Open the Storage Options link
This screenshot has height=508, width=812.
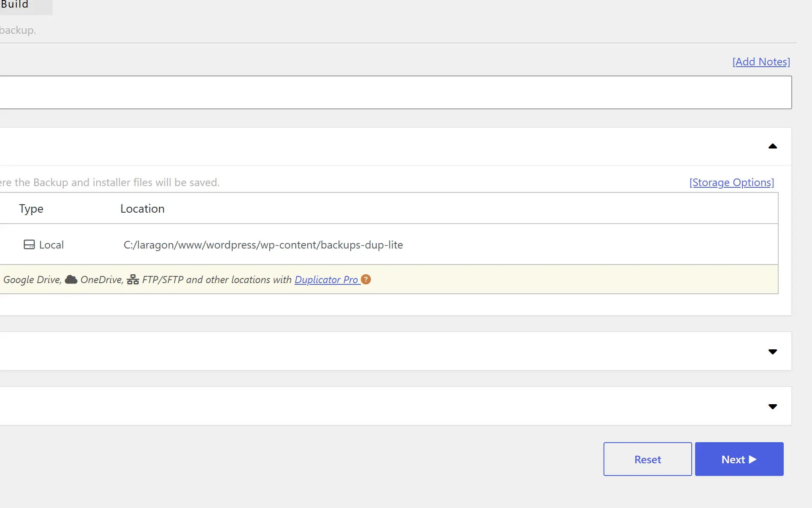coord(731,182)
